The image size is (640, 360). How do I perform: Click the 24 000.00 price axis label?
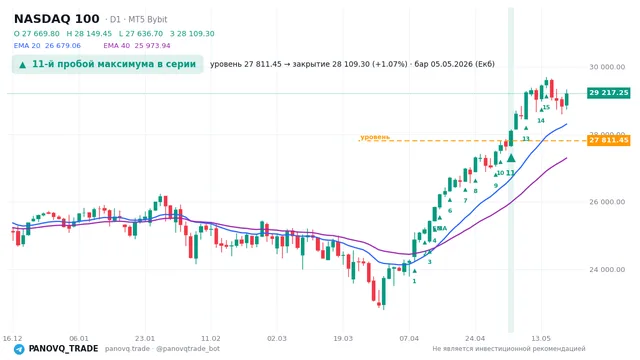[607, 269]
